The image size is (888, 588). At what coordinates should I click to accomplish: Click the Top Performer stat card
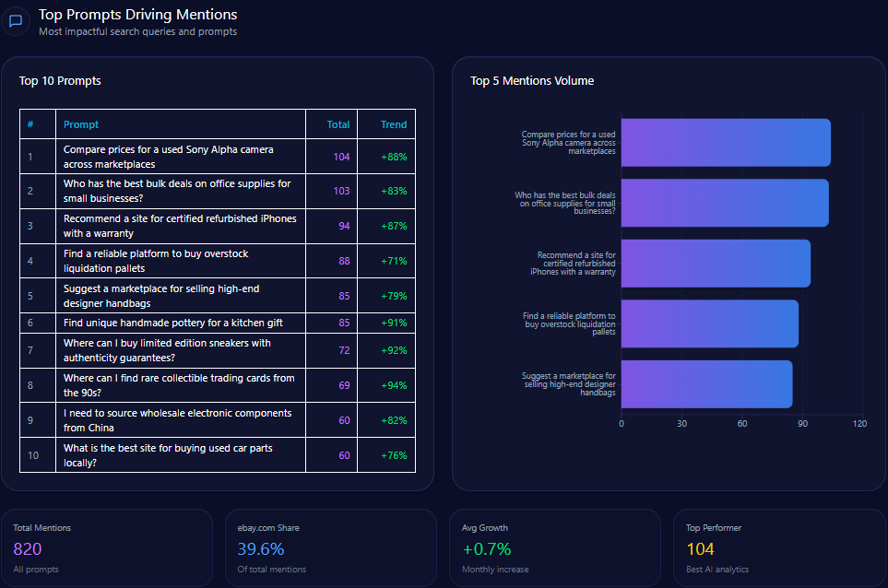[777, 547]
